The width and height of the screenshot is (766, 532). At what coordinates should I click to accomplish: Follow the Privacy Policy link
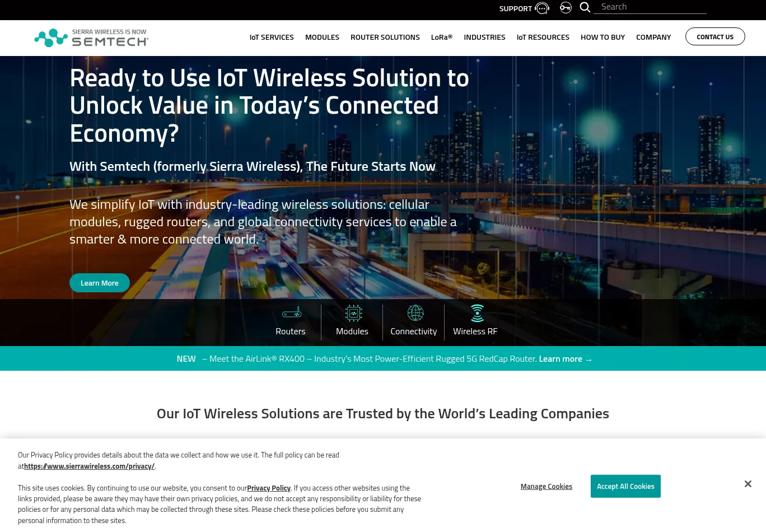click(269, 488)
